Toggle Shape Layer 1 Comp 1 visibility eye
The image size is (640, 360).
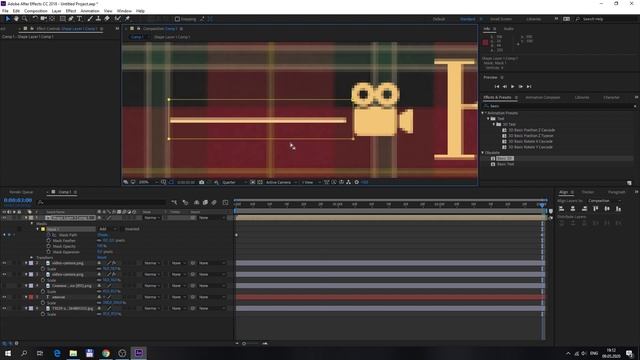click(x=4, y=218)
